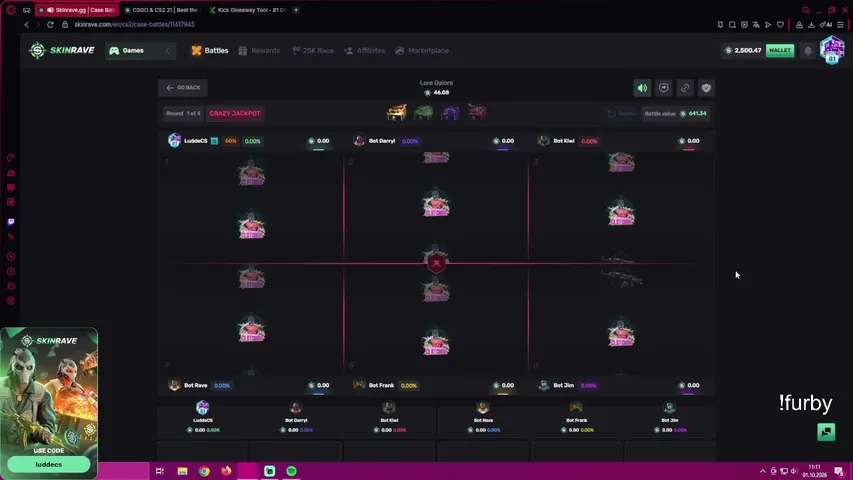Click the browser address bar URL
Viewport: 853px width, 480px height.
click(x=134, y=24)
